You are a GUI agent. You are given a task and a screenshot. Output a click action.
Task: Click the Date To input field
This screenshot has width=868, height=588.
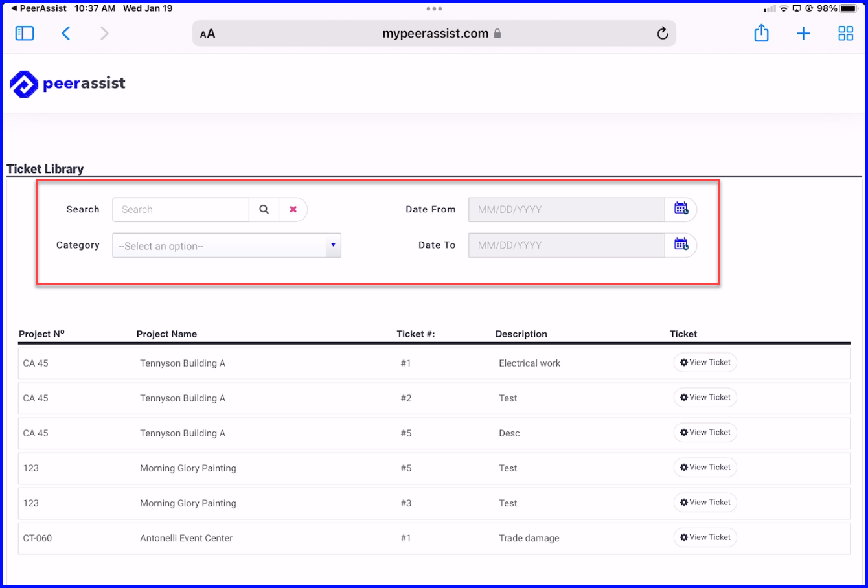pyautogui.click(x=567, y=245)
